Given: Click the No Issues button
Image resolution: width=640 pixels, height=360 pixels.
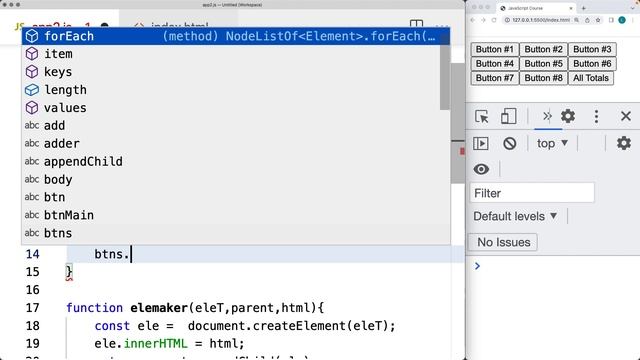Looking at the screenshot, I should tap(503, 242).
